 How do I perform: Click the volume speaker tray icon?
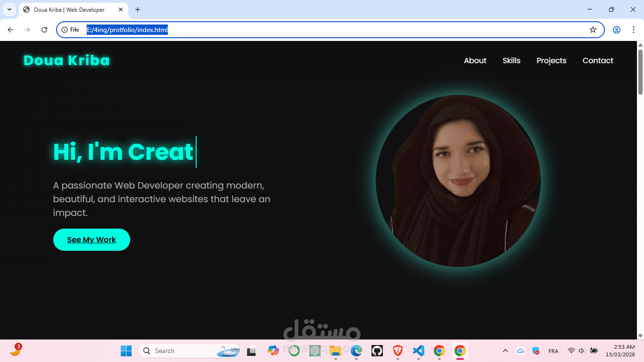coord(582,351)
